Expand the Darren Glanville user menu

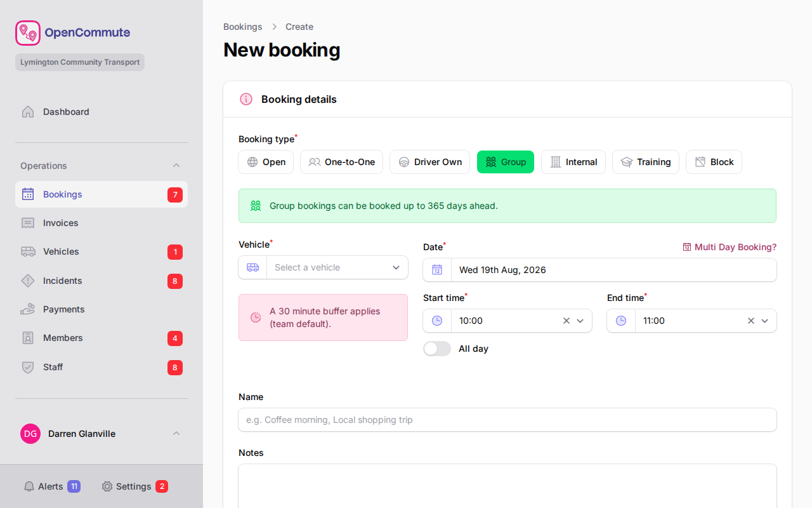[176, 434]
